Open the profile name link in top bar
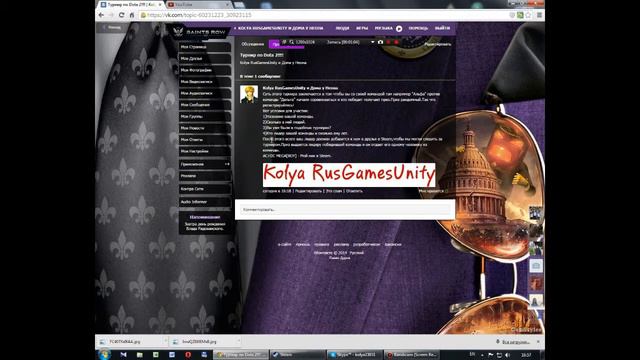 281,28
